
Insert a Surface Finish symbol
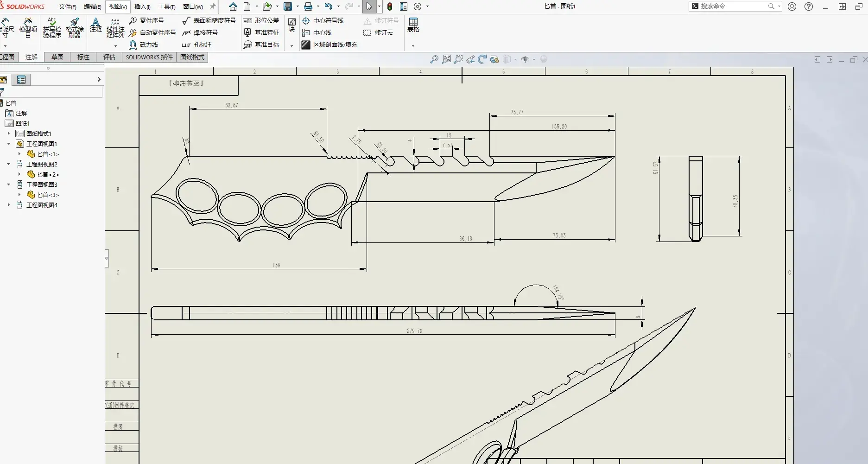coord(209,21)
